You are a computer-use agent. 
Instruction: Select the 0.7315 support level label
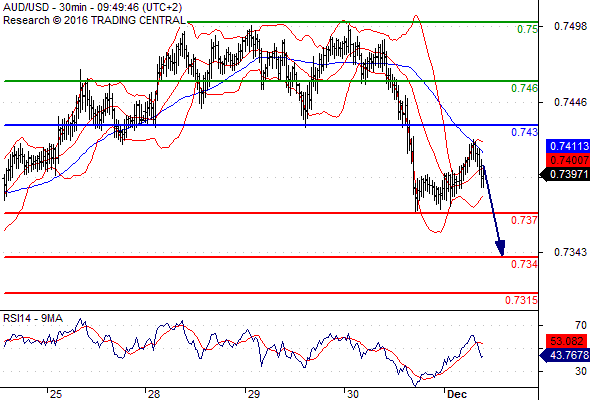point(522,300)
